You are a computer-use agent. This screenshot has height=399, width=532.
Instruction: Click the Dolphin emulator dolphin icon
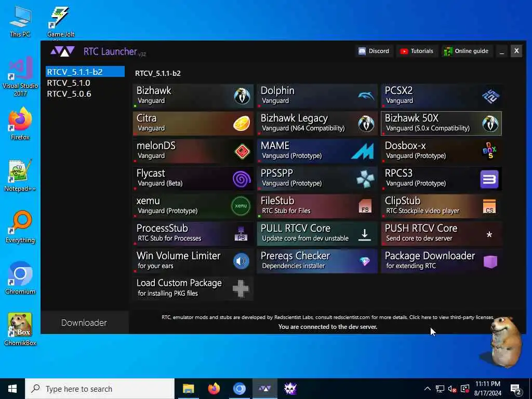(x=366, y=96)
